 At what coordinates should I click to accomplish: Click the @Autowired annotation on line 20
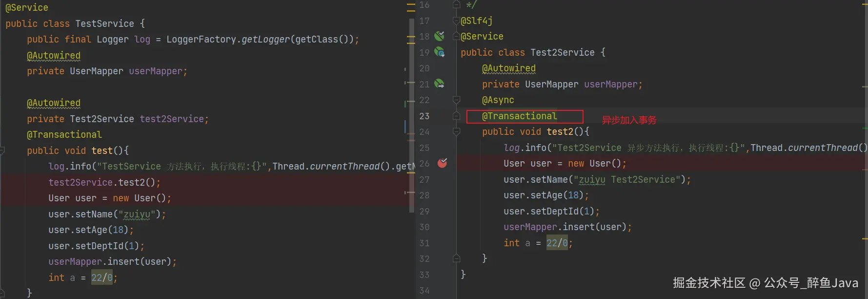[x=509, y=68]
